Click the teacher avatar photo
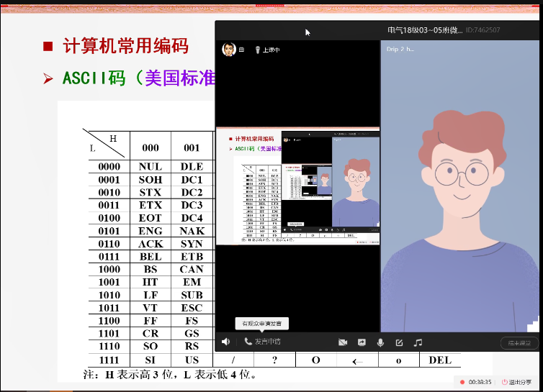 click(x=228, y=50)
